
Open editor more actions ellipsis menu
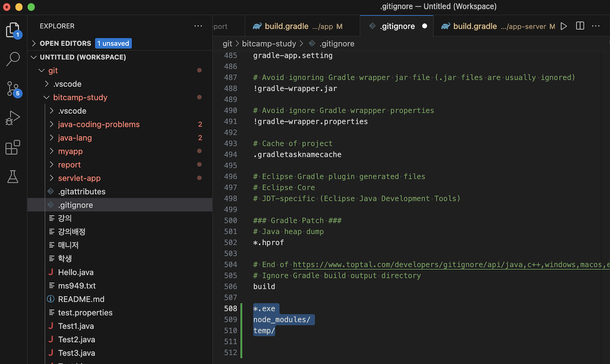point(596,26)
